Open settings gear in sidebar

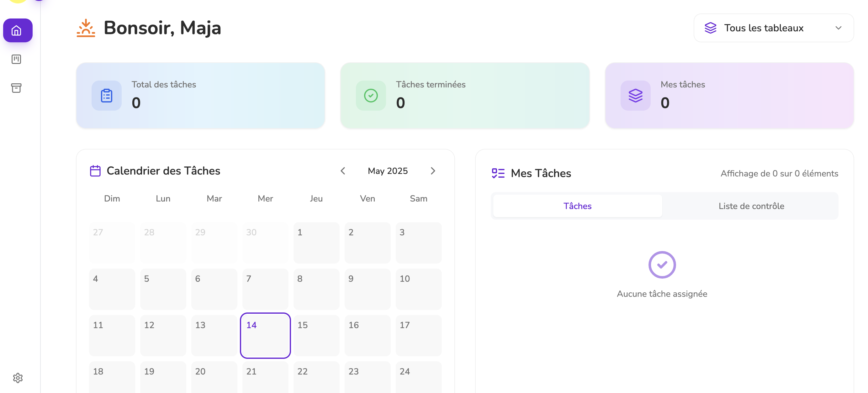(18, 378)
